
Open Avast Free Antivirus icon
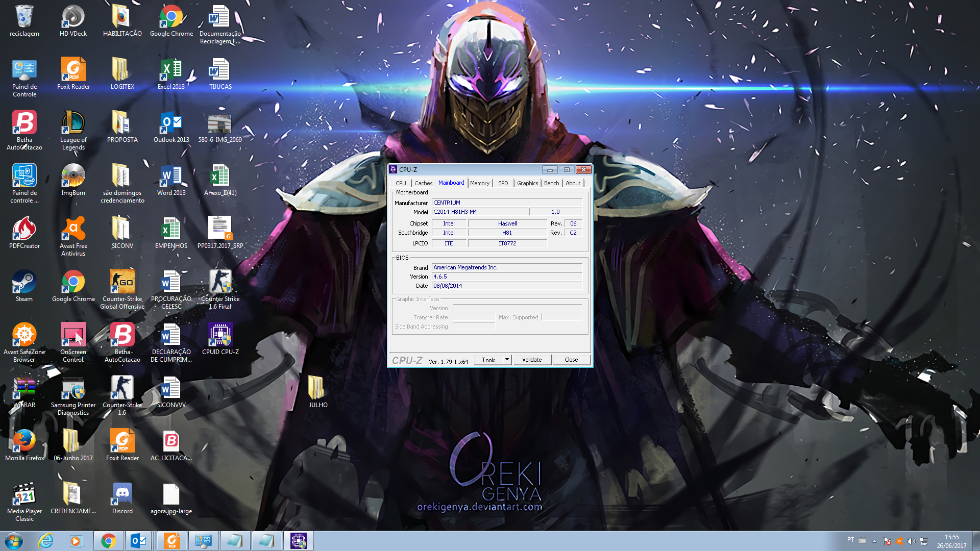click(73, 236)
